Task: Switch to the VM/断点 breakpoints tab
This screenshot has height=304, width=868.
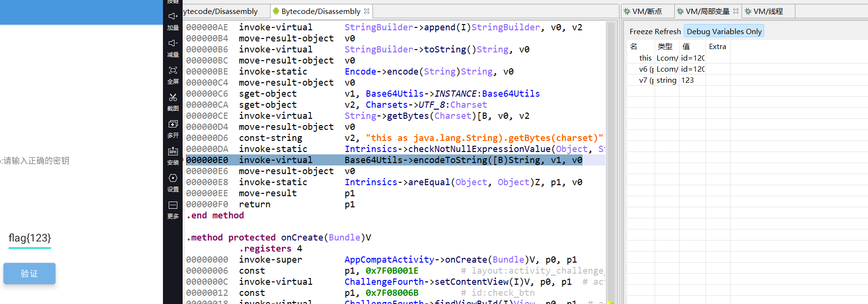Action: point(647,11)
